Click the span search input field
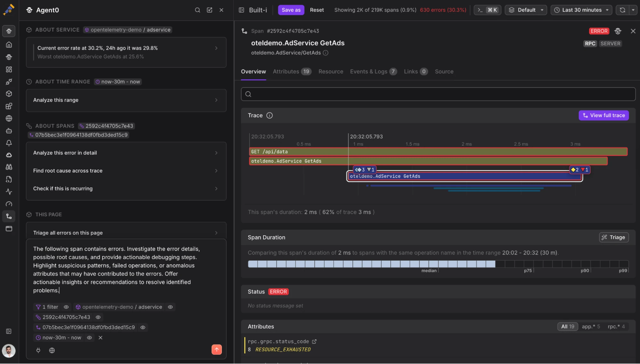640x364 pixels. point(438,94)
